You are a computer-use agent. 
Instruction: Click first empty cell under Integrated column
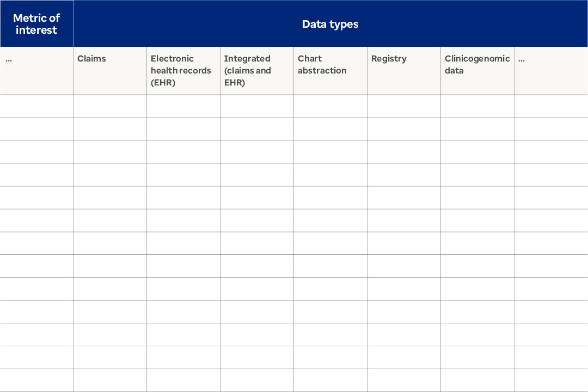[x=256, y=106]
